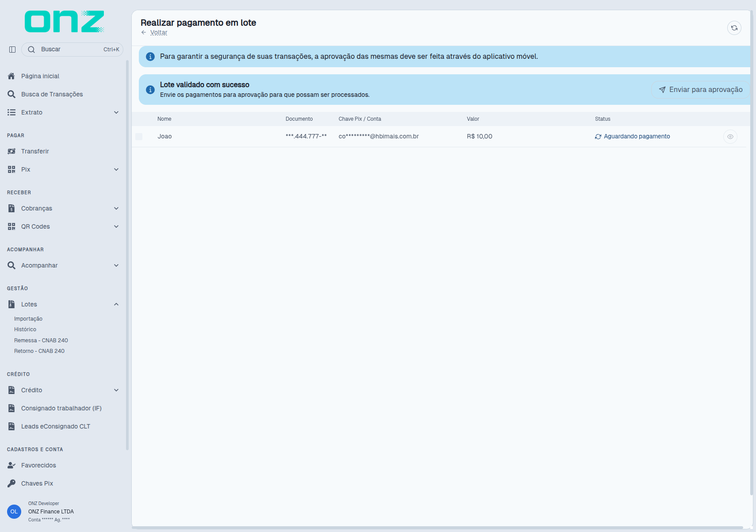Open Remessa - CNAB 240
This screenshot has width=756, height=532.
click(41, 341)
